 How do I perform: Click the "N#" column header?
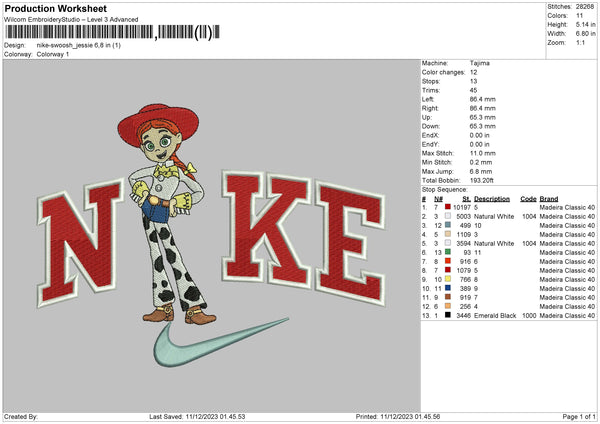point(438,199)
